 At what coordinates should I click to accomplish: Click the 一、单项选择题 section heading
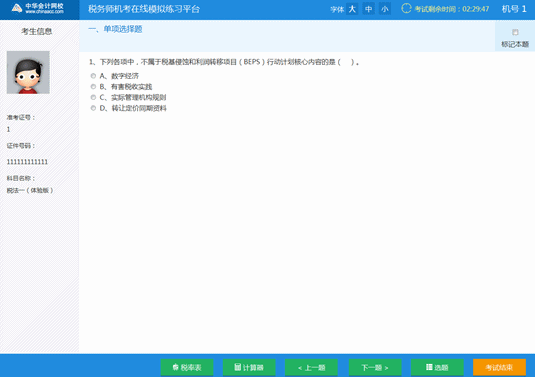click(115, 29)
